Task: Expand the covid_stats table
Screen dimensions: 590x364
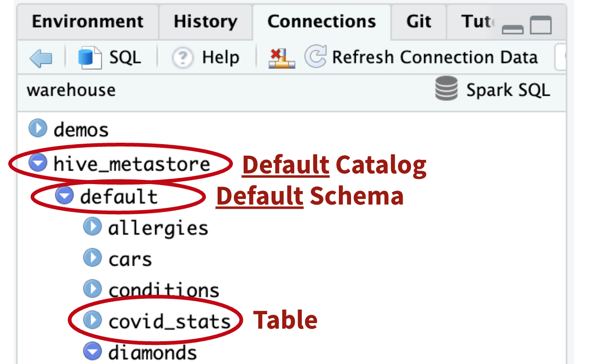Action: 92,320
